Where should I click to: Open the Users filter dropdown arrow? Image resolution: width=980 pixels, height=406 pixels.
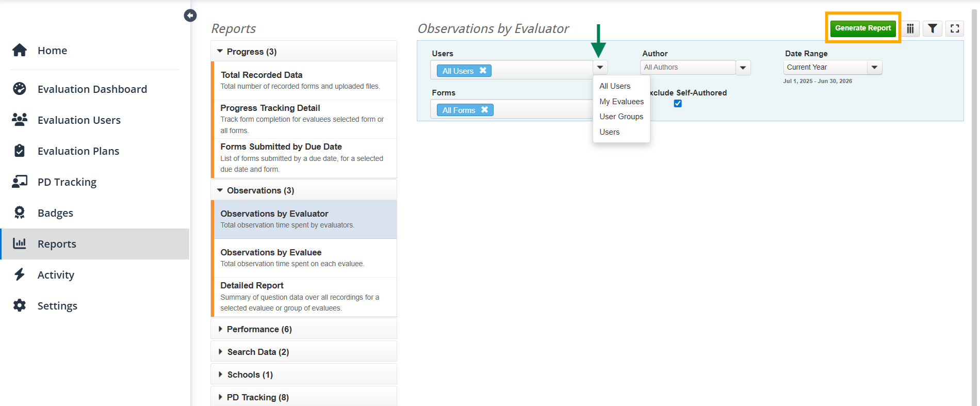(x=600, y=68)
